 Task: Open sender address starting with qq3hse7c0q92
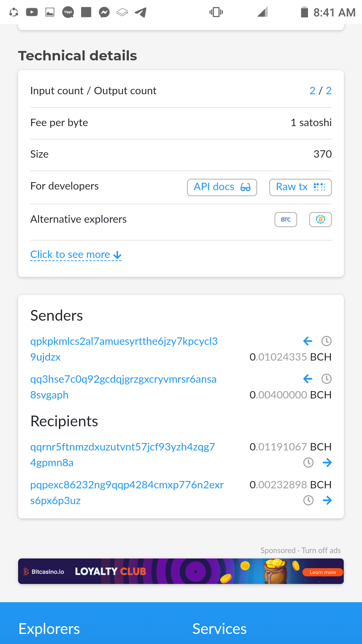coord(123,387)
